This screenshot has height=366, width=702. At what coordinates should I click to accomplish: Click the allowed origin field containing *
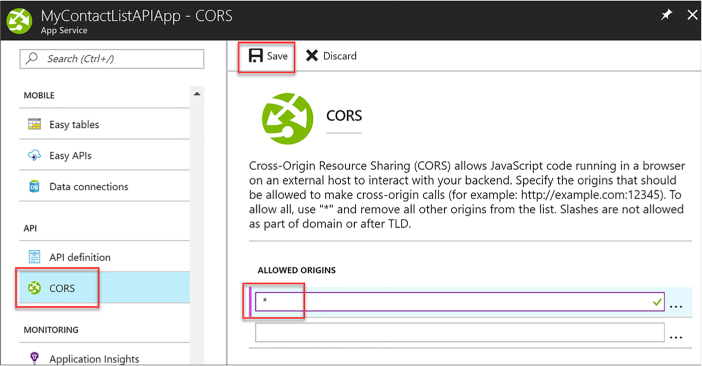point(460,302)
